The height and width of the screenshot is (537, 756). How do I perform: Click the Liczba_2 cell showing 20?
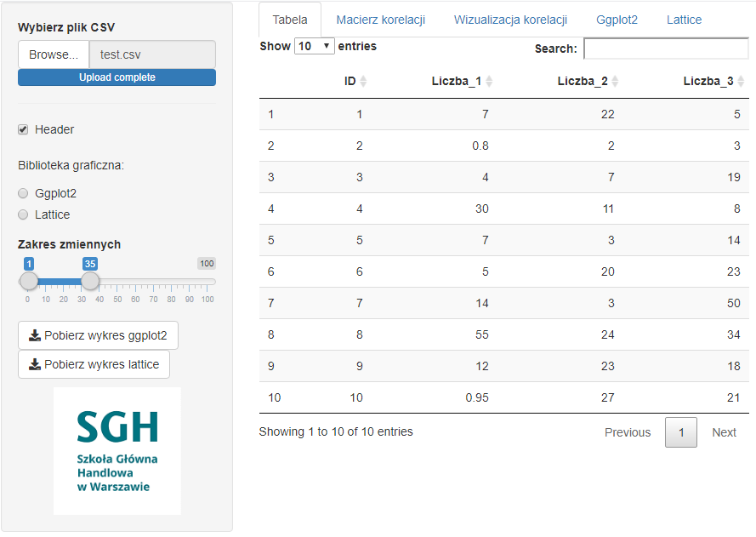pos(607,271)
